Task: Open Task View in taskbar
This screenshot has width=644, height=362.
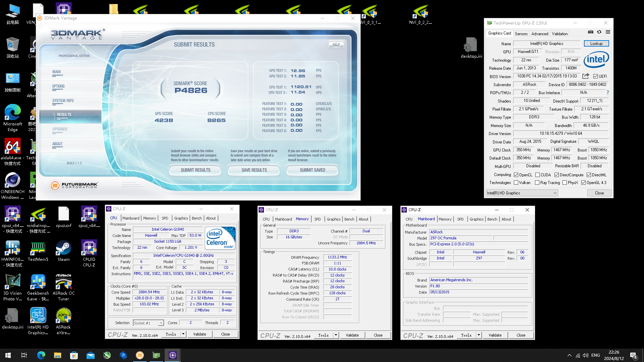Action: click(24, 355)
